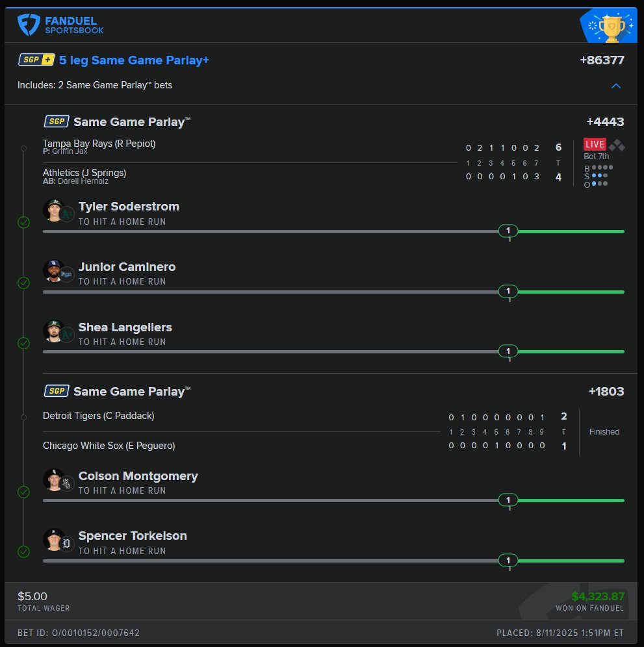644x647 pixels.
Task: Click the 5 leg Same Game Parlay+ title
Action: coord(134,60)
